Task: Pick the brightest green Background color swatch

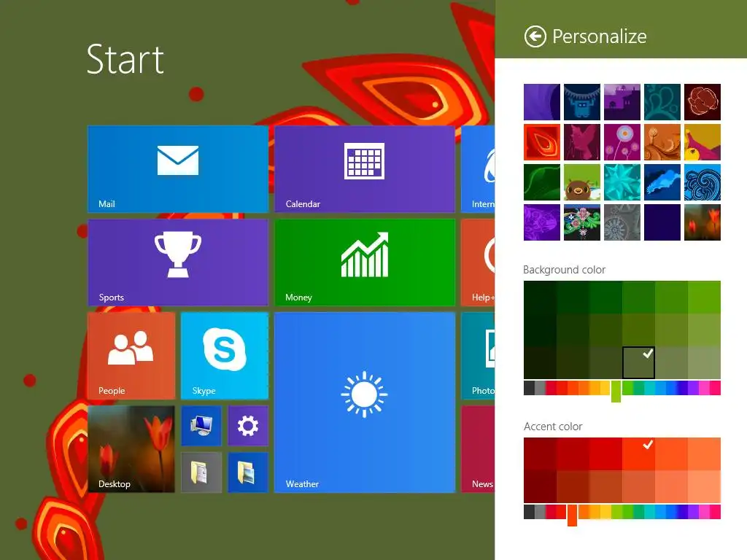Action: point(704,297)
